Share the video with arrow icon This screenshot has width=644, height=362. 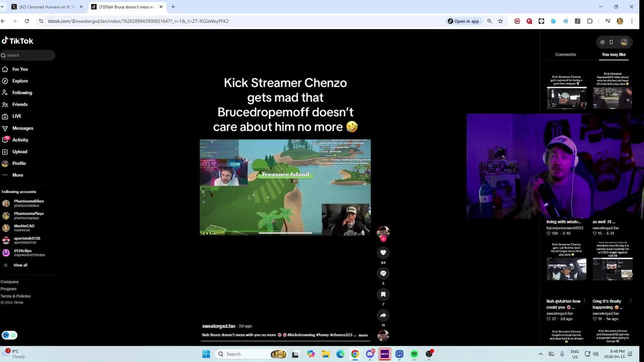[383, 315]
